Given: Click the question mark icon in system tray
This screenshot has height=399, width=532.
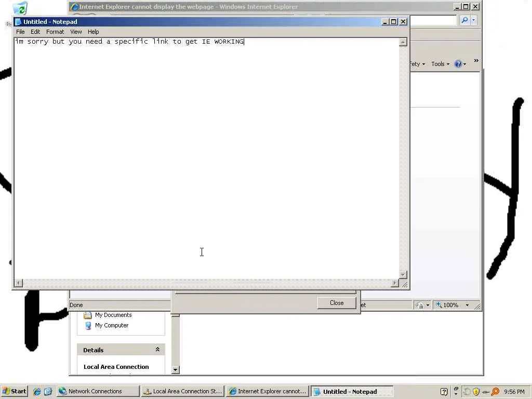Looking at the screenshot, I should point(444,392).
